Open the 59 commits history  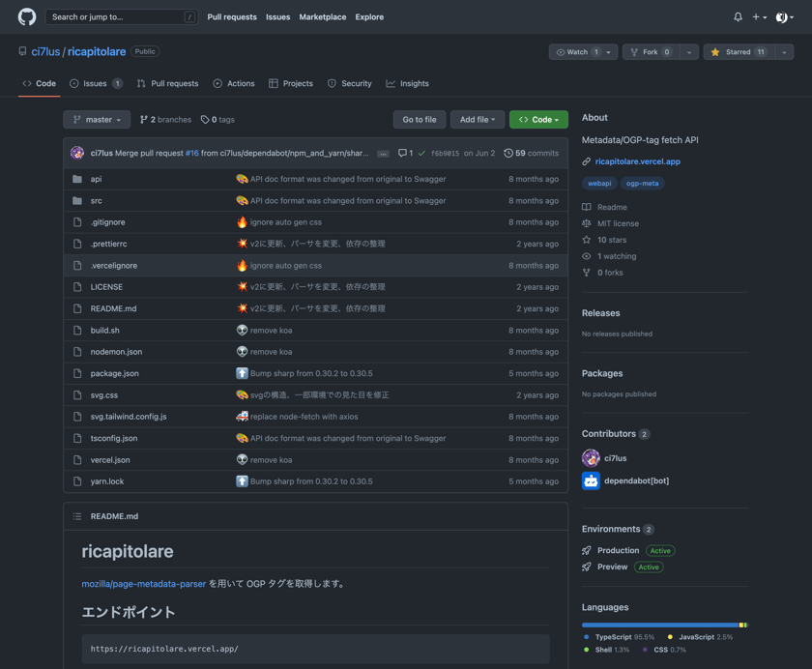click(532, 154)
